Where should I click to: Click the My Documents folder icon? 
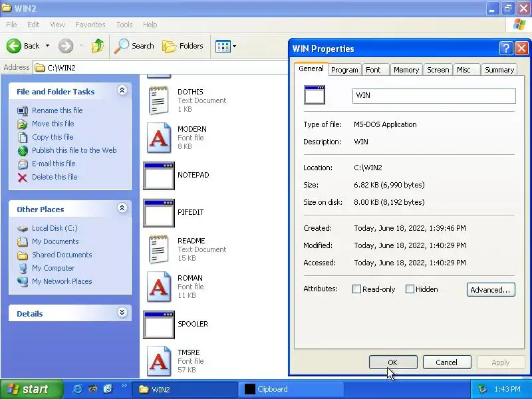point(23,241)
